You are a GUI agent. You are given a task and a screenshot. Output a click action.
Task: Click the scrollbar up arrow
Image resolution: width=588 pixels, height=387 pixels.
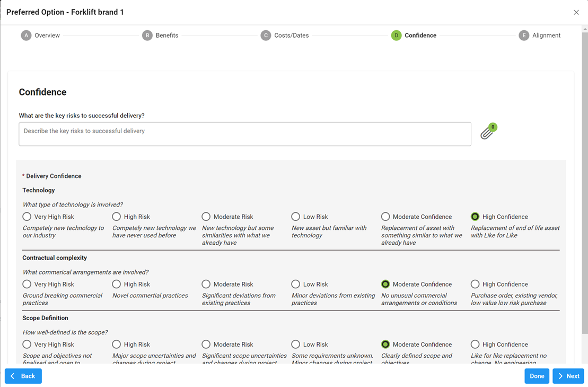coord(585,29)
